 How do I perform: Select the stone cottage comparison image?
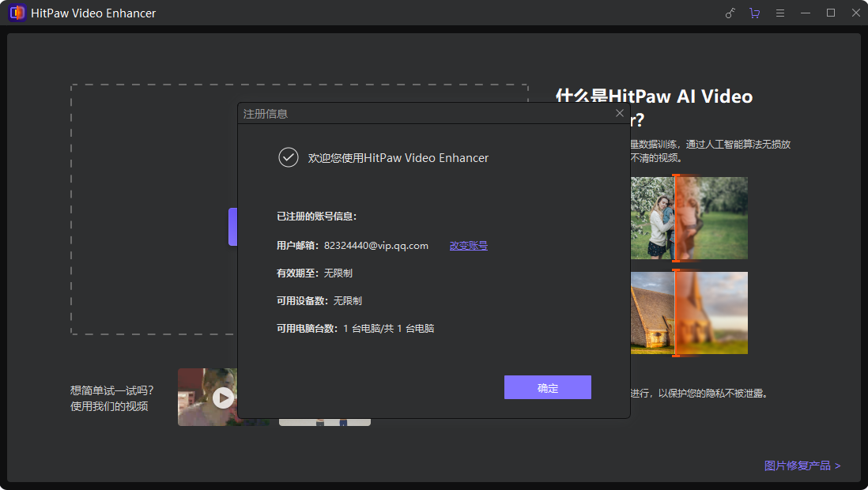point(689,313)
